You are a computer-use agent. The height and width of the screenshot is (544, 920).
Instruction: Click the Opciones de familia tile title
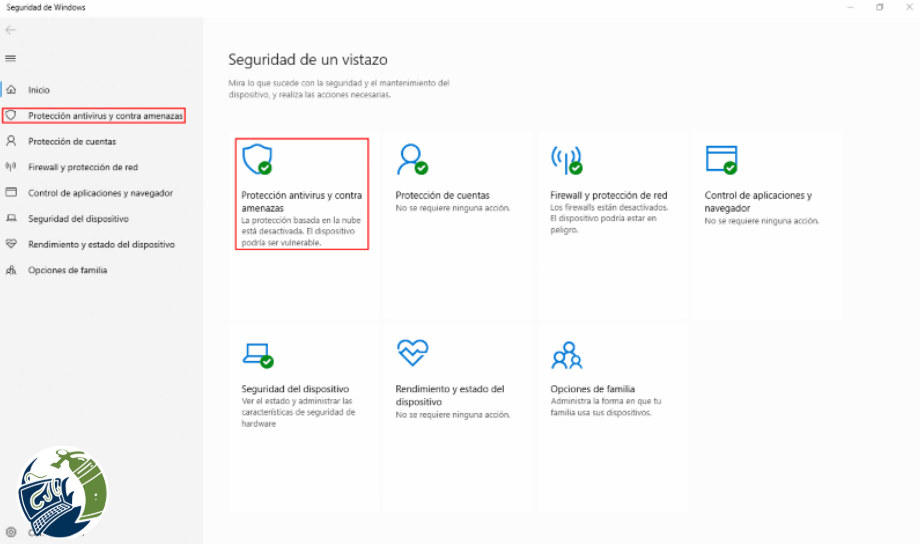click(x=593, y=388)
